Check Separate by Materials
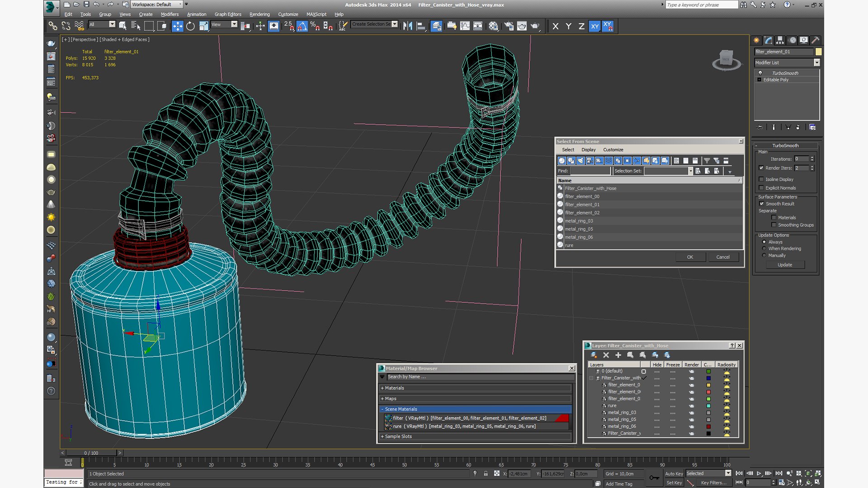 click(774, 218)
